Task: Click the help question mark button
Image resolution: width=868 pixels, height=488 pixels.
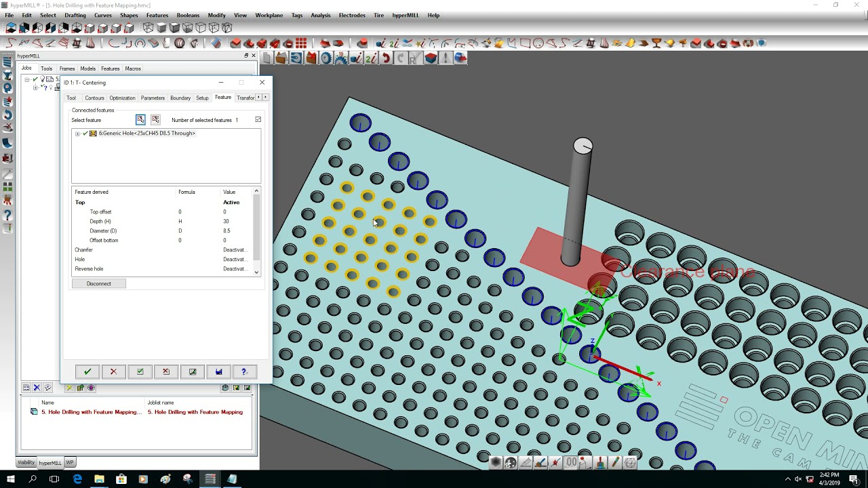Action: pyautogui.click(x=244, y=371)
